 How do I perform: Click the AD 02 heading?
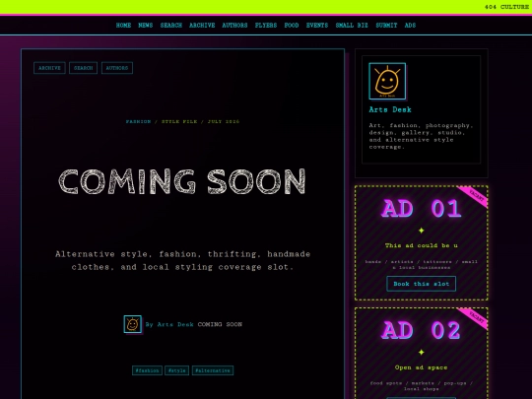coord(422,330)
